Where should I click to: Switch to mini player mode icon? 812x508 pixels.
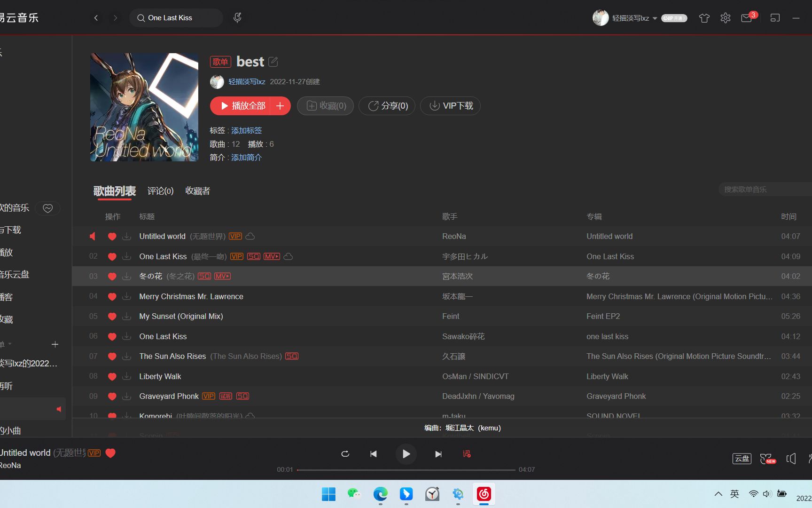pos(775,18)
